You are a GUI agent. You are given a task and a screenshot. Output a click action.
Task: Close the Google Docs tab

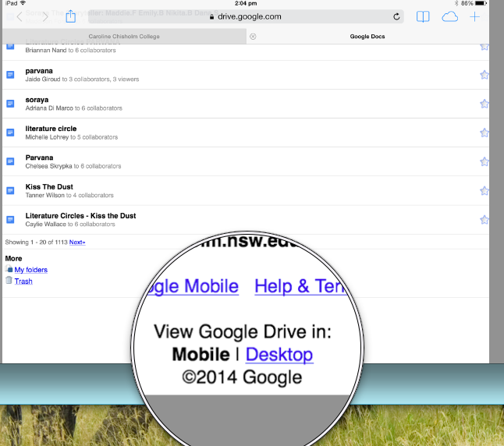[x=253, y=37]
